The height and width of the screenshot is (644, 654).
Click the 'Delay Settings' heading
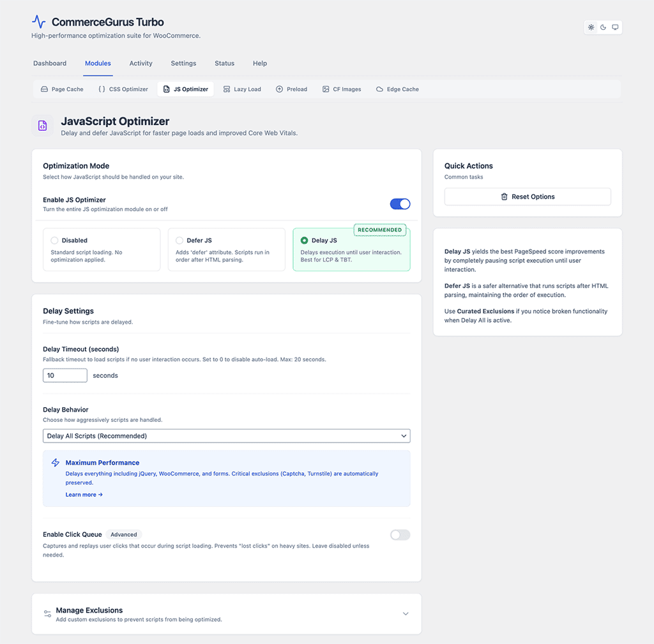[x=68, y=311]
